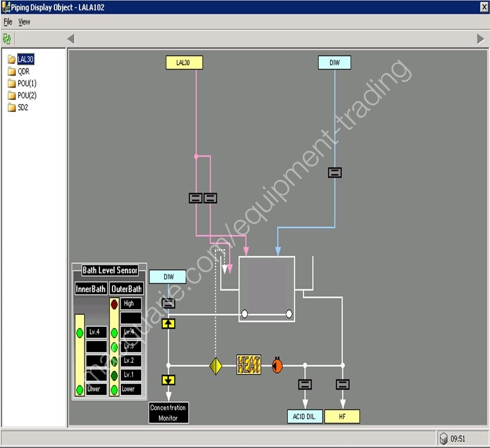Click the HF drain box
Image resolution: width=490 pixels, height=448 pixels.
coord(342,416)
